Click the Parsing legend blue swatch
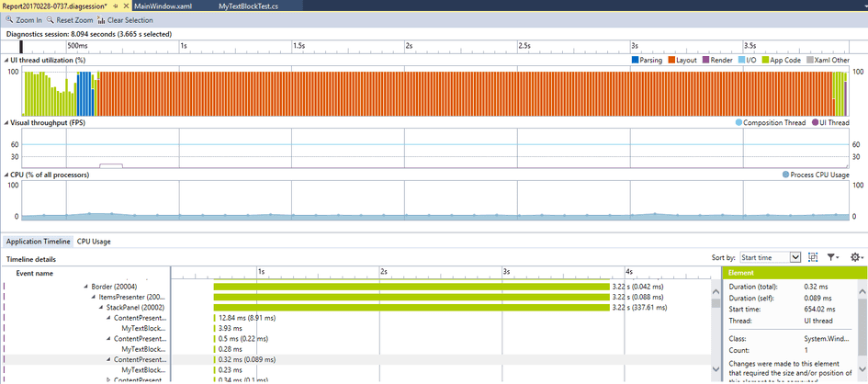Screen dimensions: 868x384 click(x=635, y=60)
